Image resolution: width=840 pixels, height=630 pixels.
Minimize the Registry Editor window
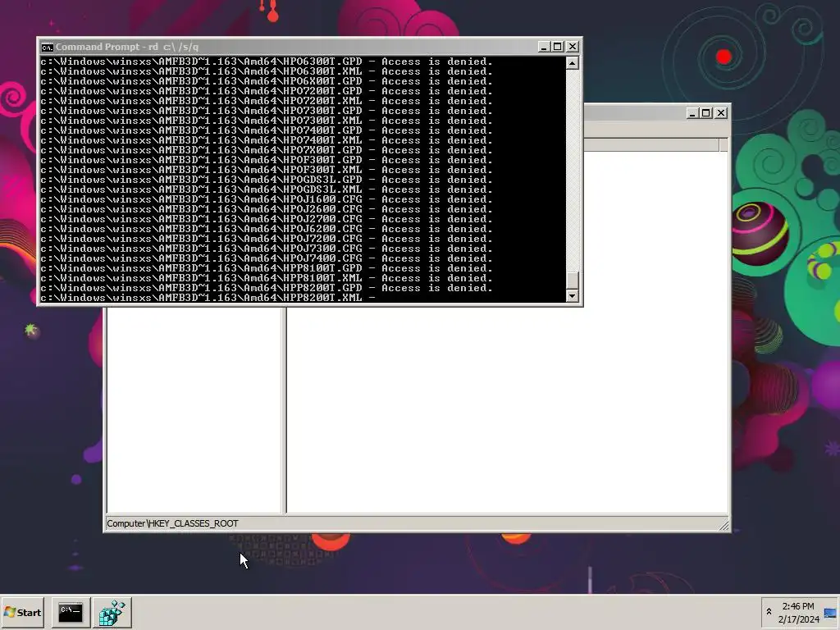tap(692, 113)
